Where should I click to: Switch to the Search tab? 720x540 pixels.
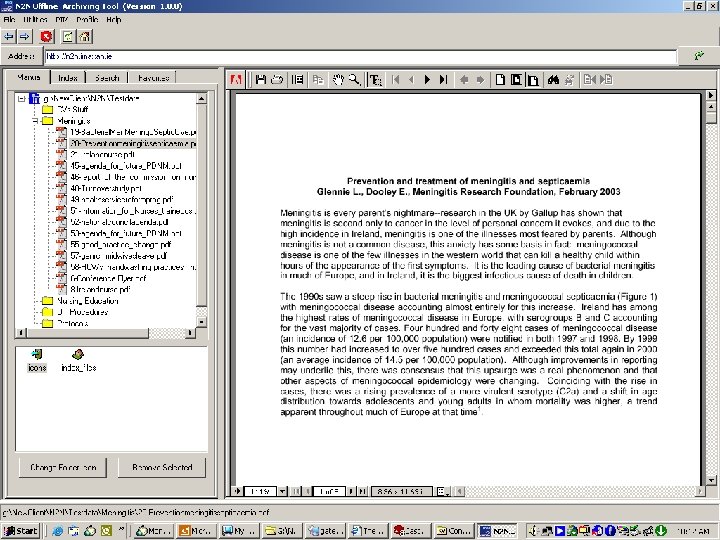point(107,78)
